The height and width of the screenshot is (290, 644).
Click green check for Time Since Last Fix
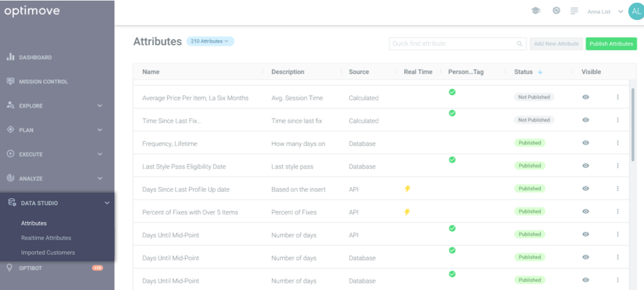coord(452,113)
